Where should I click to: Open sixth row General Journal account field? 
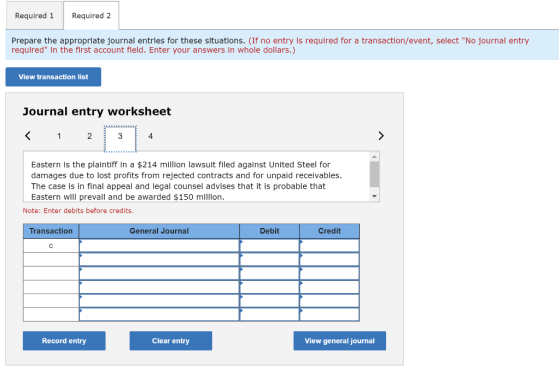pyautogui.click(x=159, y=314)
